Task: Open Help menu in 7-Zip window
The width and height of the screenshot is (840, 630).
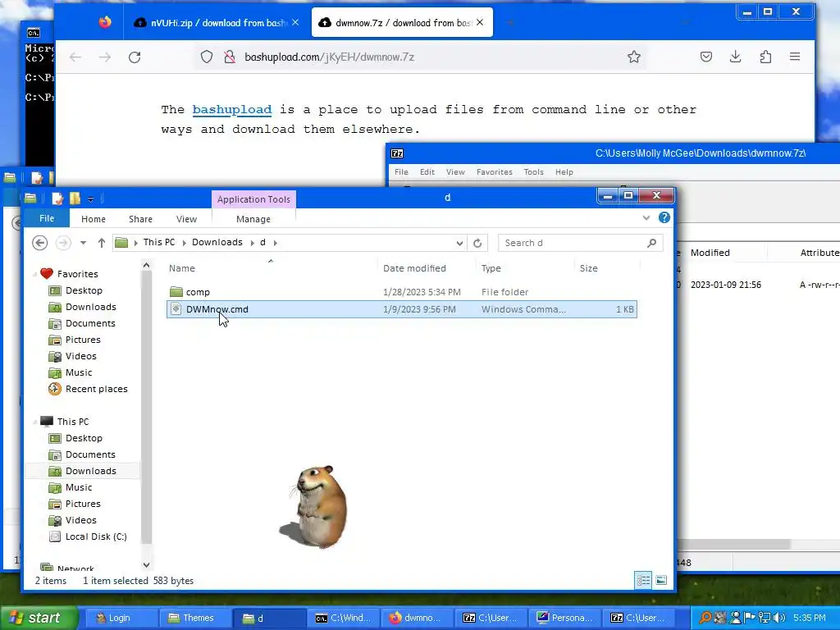Action: click(x=564, y=172)
